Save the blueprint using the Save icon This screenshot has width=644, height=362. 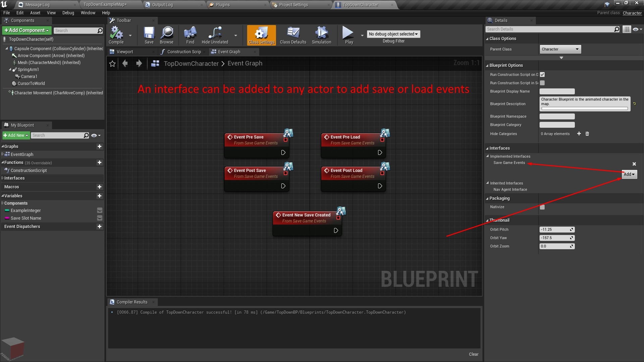coord(149,35)
